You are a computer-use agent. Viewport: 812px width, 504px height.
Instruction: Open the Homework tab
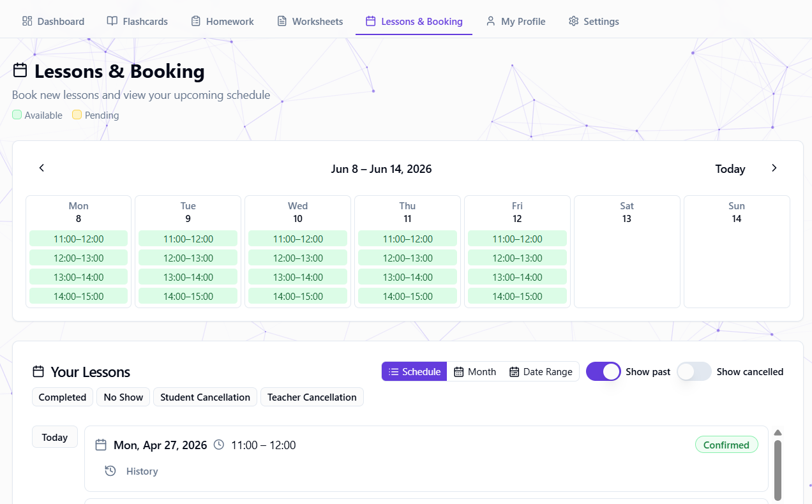(222, 21)
